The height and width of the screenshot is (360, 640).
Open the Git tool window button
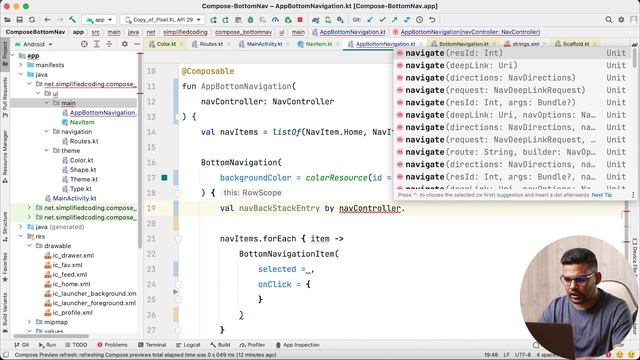(x=21, y=345)
